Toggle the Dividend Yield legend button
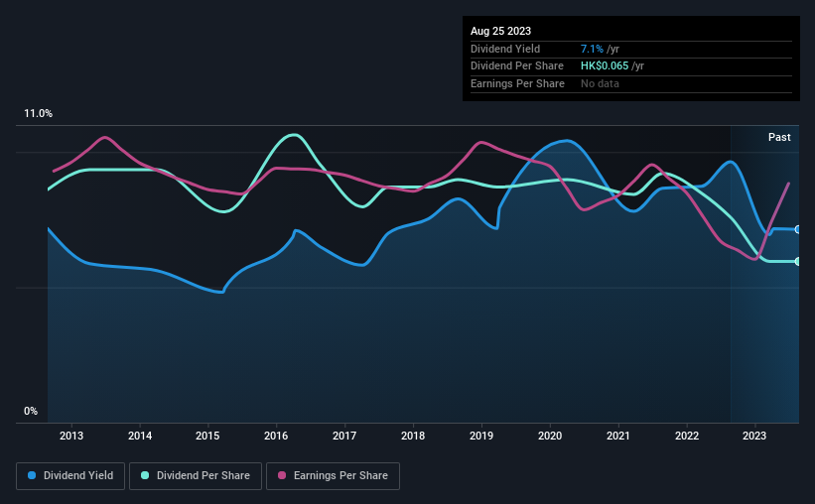The height and width of the screenshot is (504, 815). [70, 476]
